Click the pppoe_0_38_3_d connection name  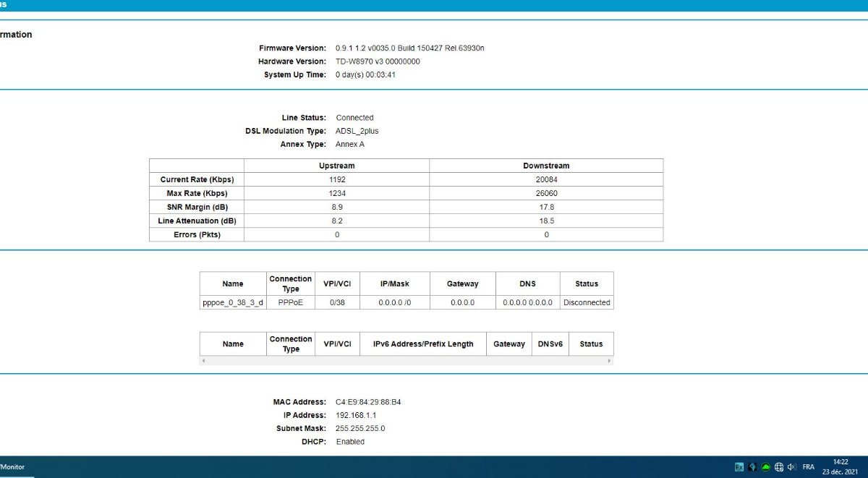(x=233, y=302)
